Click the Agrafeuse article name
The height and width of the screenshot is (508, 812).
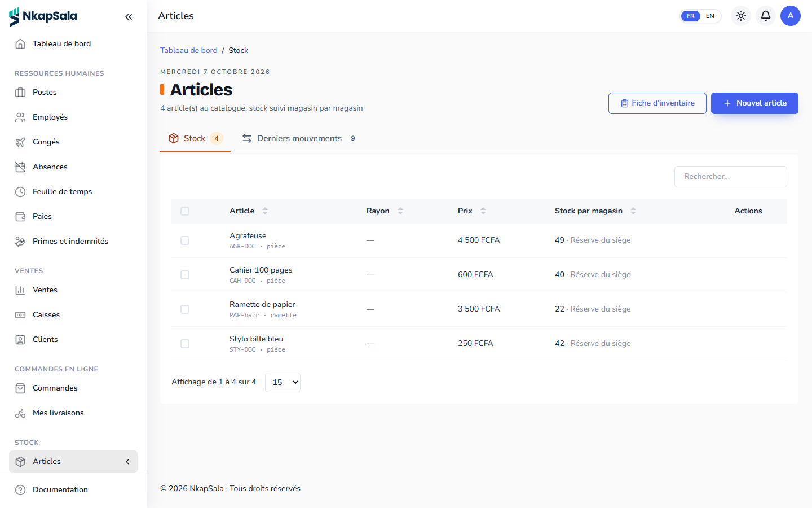248,235
